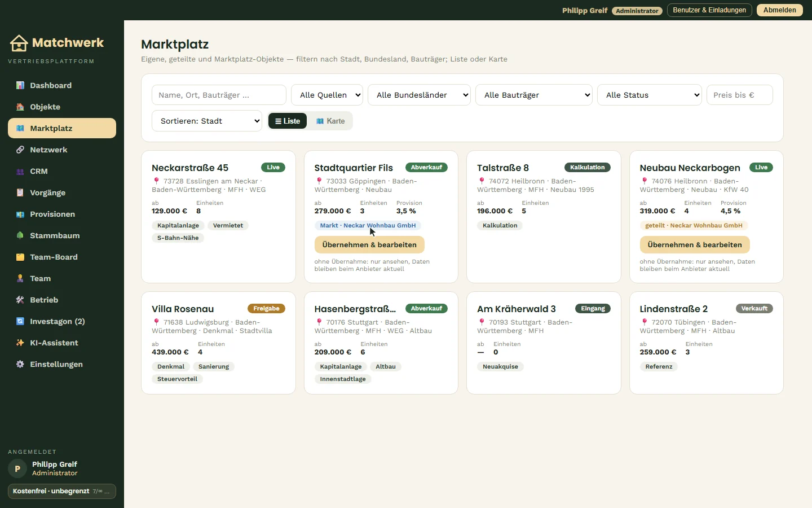
Task: Click the Dashboard sidebar icon
Action: [20, 85]
